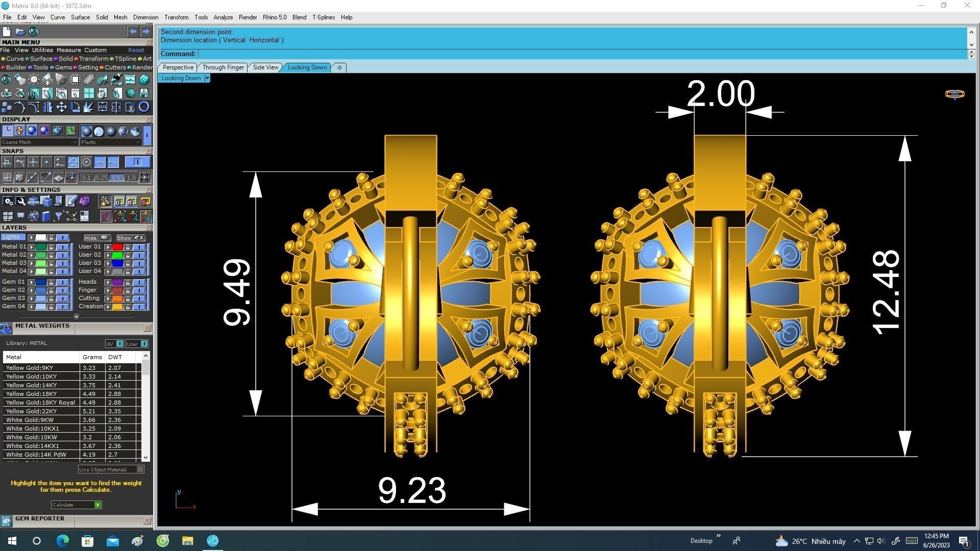Screen dimensions: 980x551
Task: Click the User 01 red color swatch
Action: (117, 247)
